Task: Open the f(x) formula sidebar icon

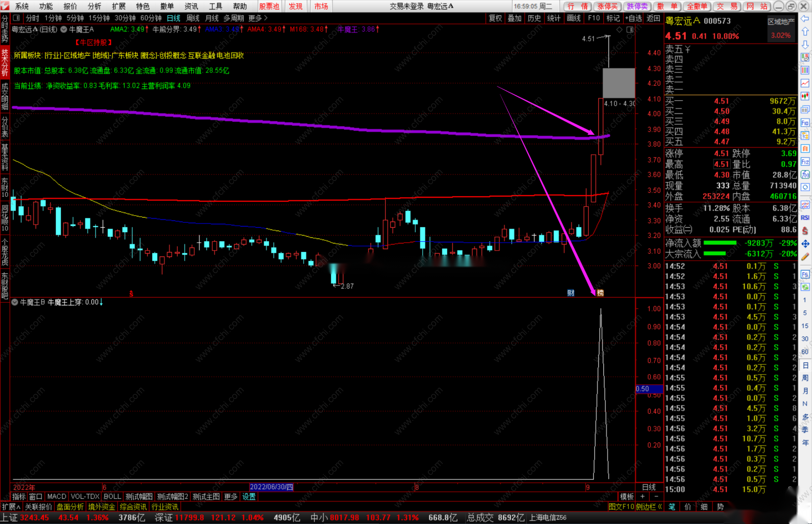Action: [x=805, y=175]
